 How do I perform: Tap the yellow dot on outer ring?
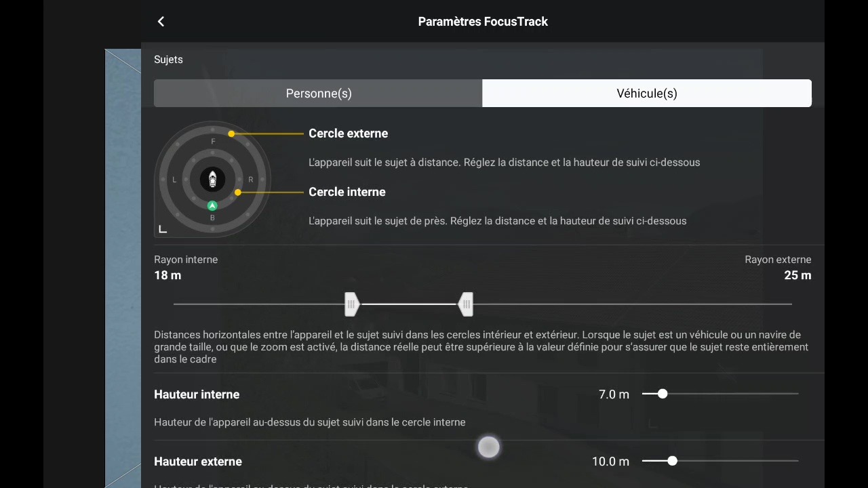click(x=231, y=134)
